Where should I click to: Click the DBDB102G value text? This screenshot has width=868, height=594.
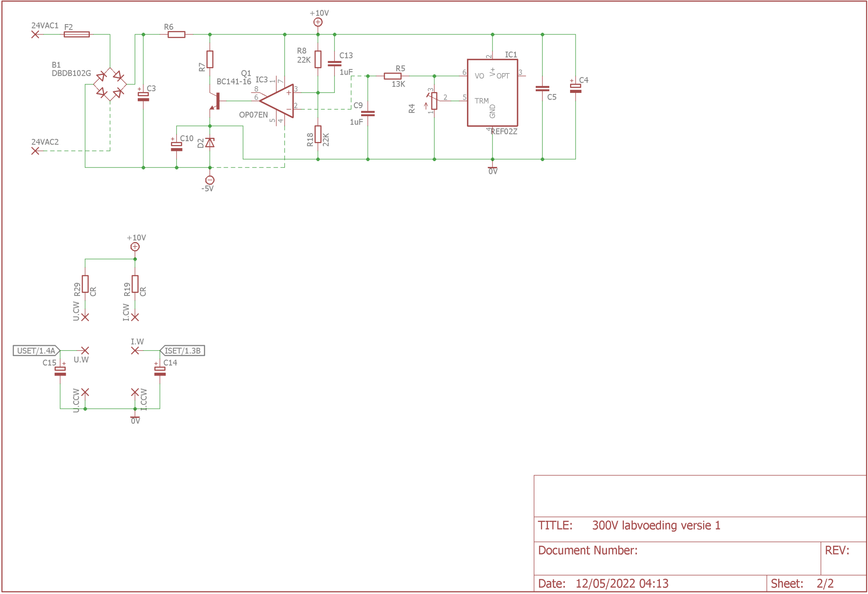click(x=71, y=73)
